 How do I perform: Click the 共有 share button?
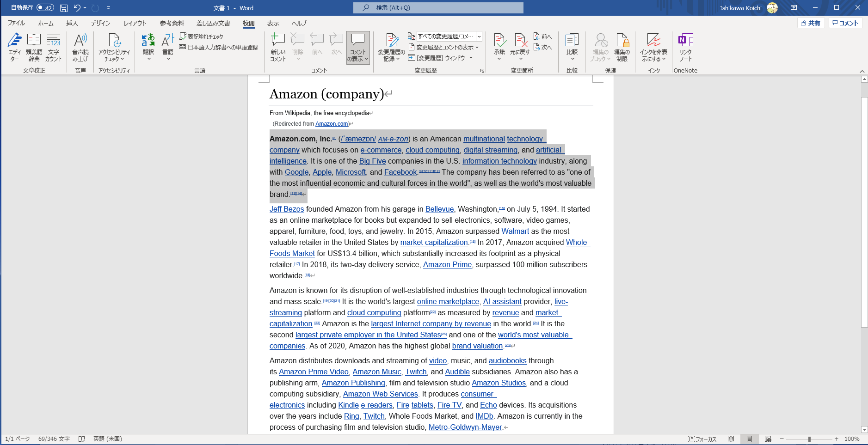point(811,23)
